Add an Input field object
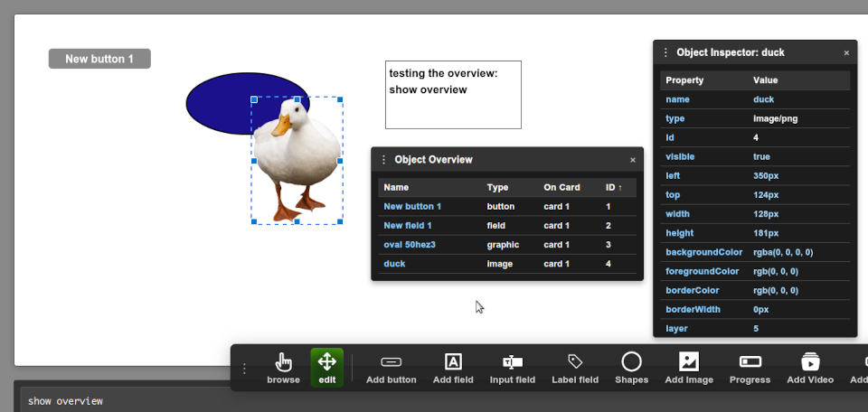 tap(512, 368)
